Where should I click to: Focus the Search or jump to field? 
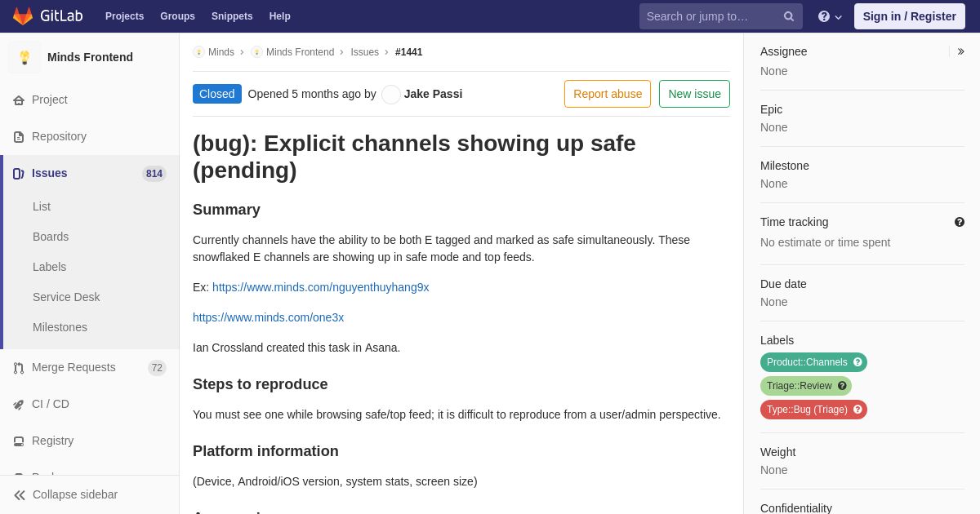click(721, 16)
